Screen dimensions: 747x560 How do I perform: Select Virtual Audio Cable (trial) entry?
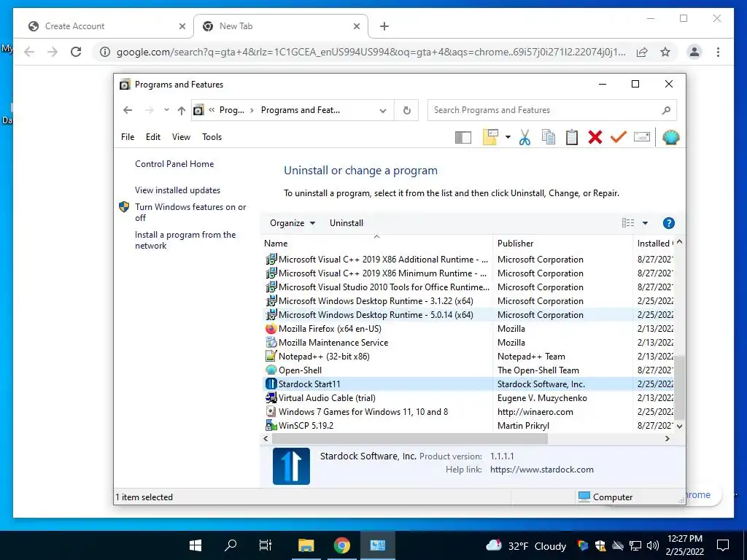click(x=469, y=397)
